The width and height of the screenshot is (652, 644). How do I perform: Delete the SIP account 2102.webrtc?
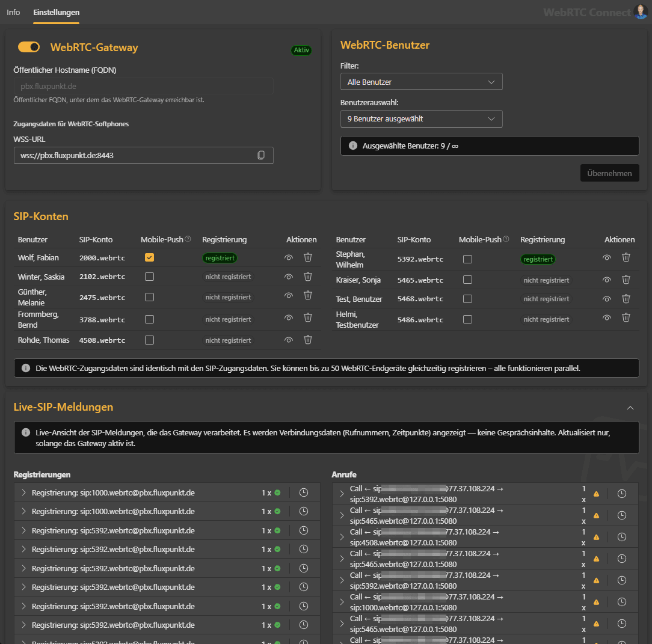[308, 277]
